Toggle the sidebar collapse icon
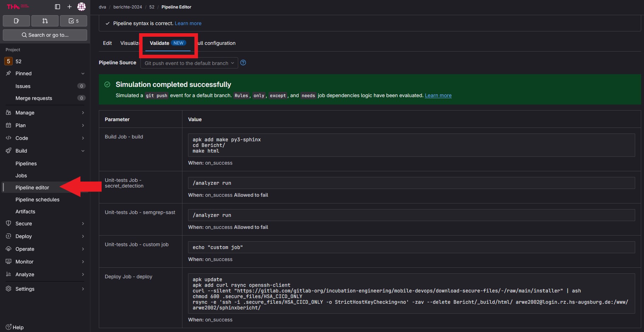Image resolution: width=644 pixels, height=332 pixels. [x=58, y=7]
